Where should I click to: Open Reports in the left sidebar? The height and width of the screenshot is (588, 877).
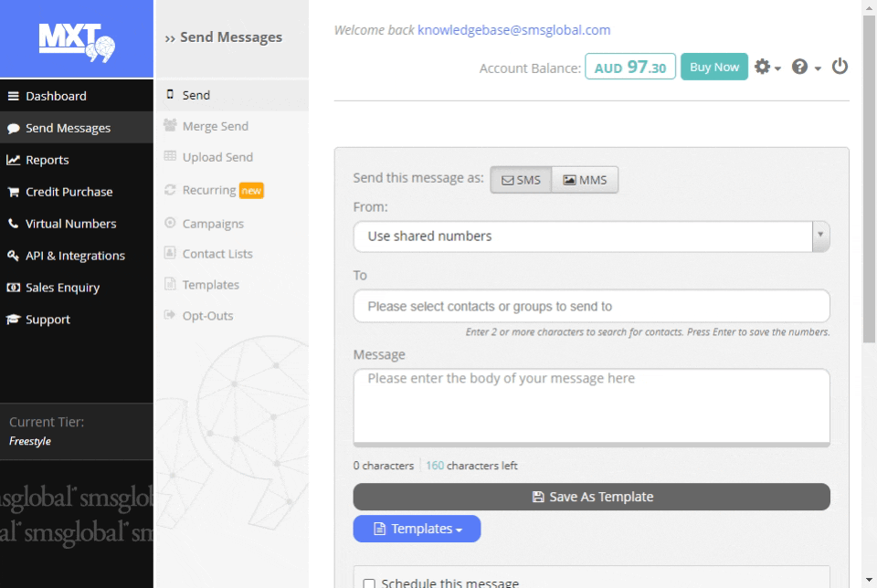[47, 160]
